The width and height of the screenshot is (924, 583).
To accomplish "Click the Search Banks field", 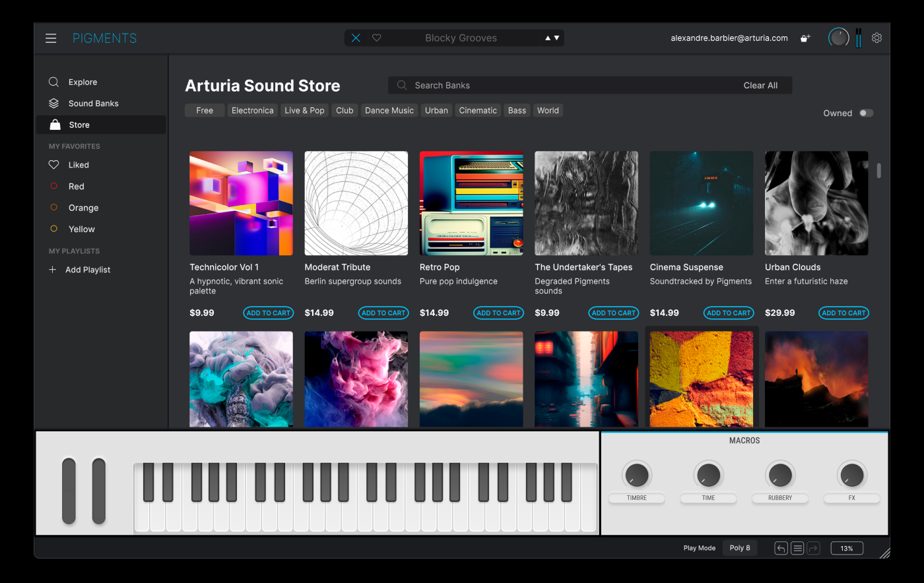I will [589, 85].
